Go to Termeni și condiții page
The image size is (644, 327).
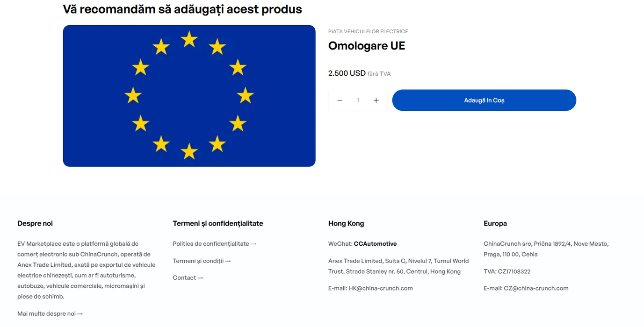tap(202, 261)
